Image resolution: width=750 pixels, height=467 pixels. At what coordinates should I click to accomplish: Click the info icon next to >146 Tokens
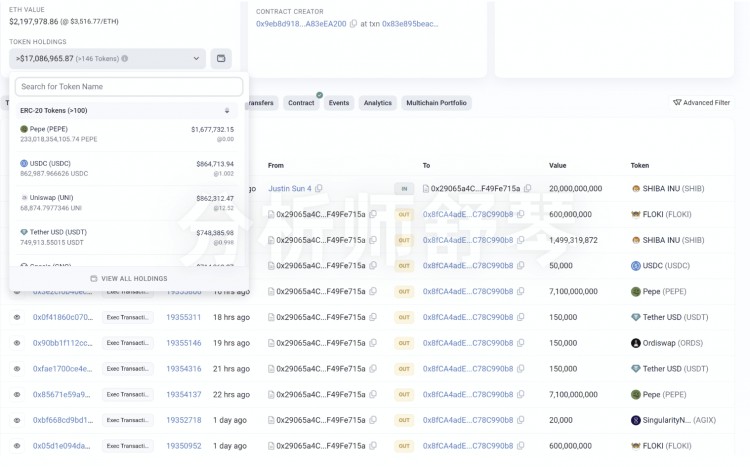click(124, 58)
